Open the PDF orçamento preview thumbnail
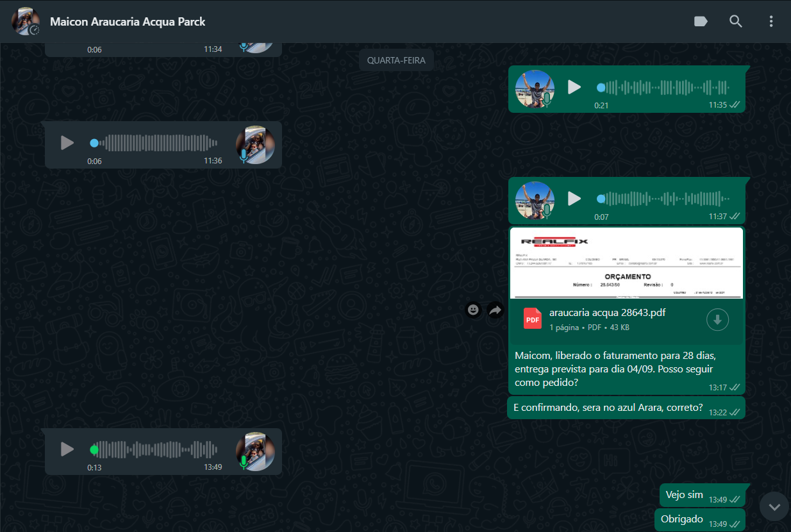Image resolution: width=791 pixels, height=532 pixels. [626, 263]
